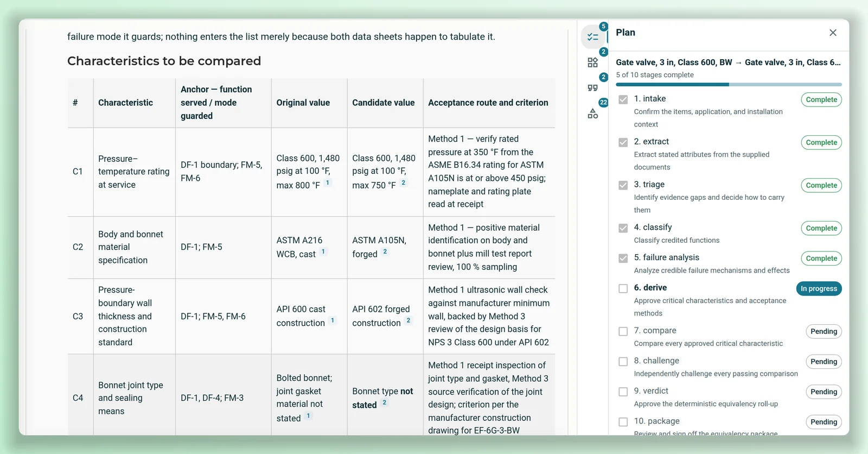
Task: Open the quotes citations sidebar icon
Action: 592,88
